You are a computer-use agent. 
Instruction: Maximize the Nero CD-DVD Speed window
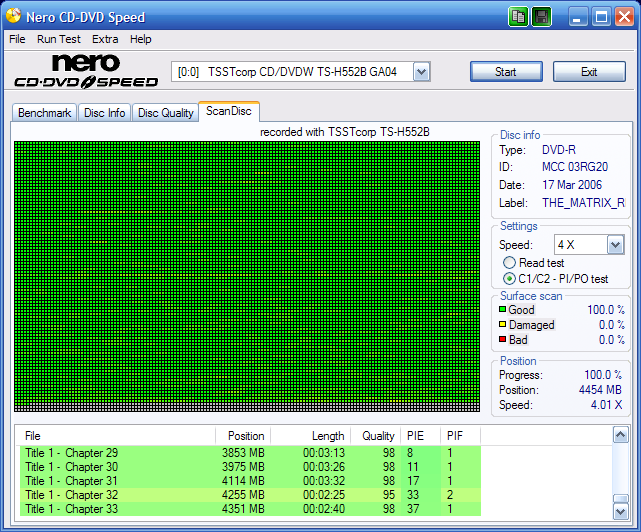[x=601, y=17]
